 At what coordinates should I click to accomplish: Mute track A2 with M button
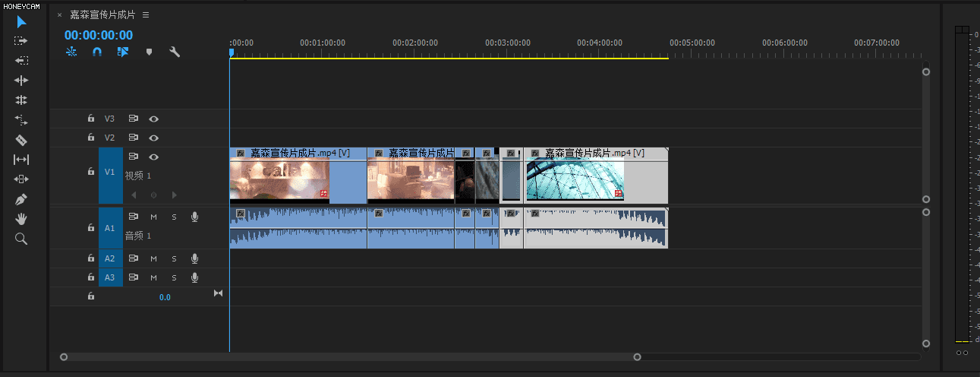pos(153,258)
